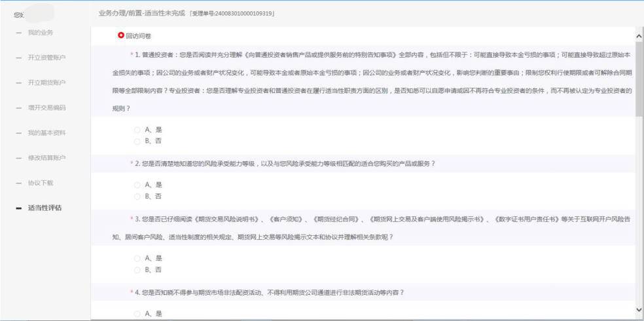Go to 开立资管账户 menu item
Viewport: 644px width, 321px height.
coord(46,58)
